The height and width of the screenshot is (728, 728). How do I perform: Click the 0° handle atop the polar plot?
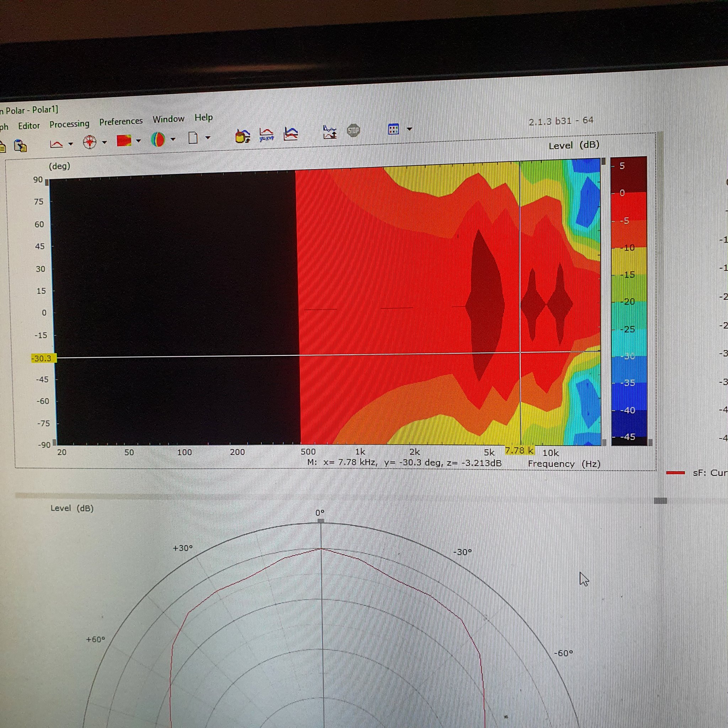click(x=321, y=521)
